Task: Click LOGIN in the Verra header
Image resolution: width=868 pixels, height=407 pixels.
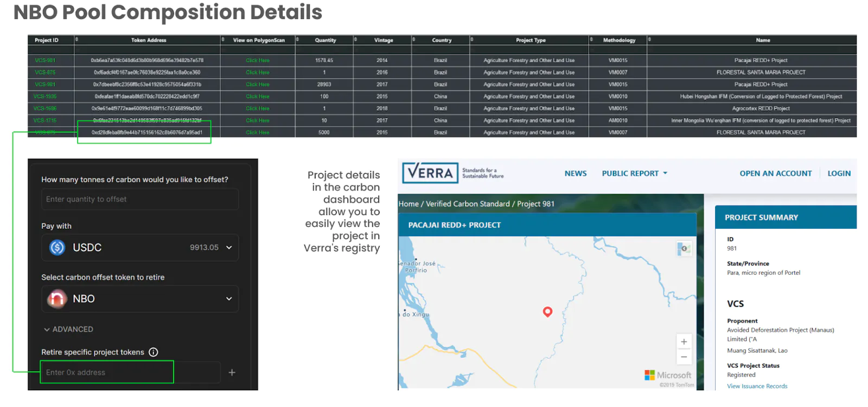Action: click(x=839, y=173)
